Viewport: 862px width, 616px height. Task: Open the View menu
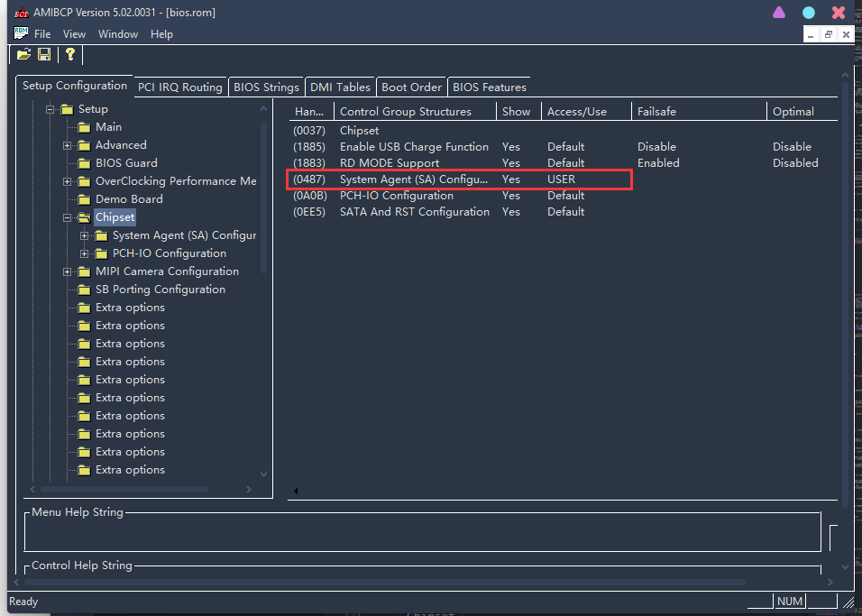[74, 34]
